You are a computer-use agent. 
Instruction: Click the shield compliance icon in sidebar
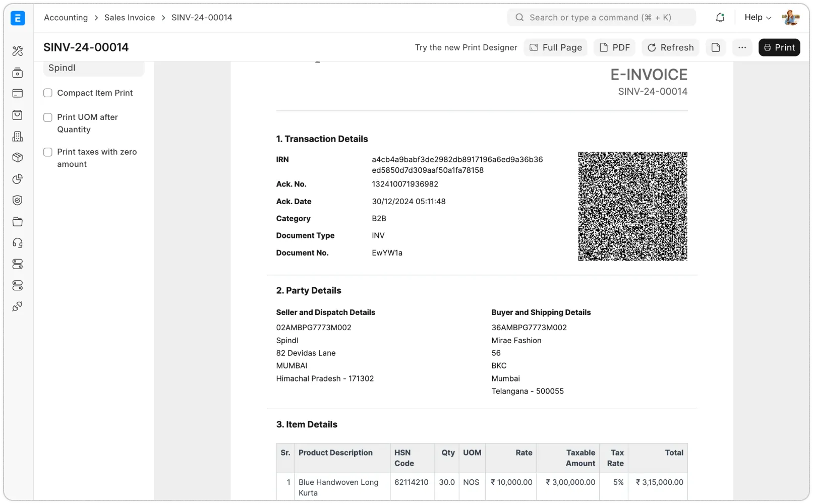pyautogui.click(x=18, y=200)
